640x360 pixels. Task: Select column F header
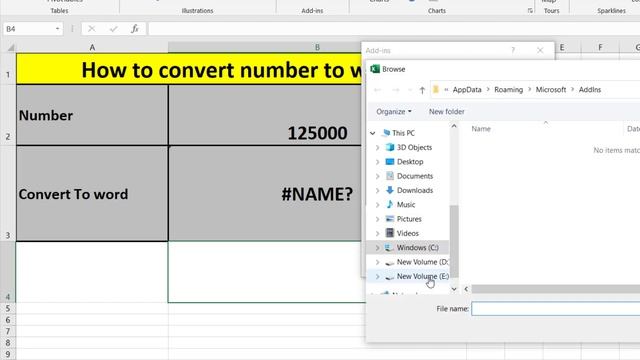600,47
